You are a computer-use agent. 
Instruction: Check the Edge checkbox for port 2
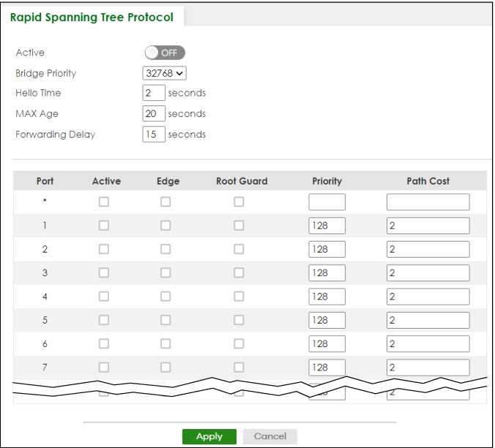click(x=165, y=249)
